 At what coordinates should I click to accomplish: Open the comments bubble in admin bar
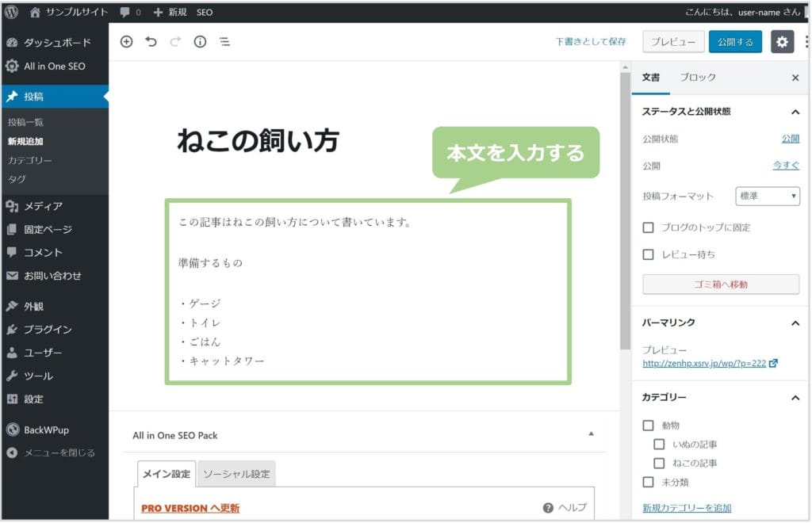point(126,12)
